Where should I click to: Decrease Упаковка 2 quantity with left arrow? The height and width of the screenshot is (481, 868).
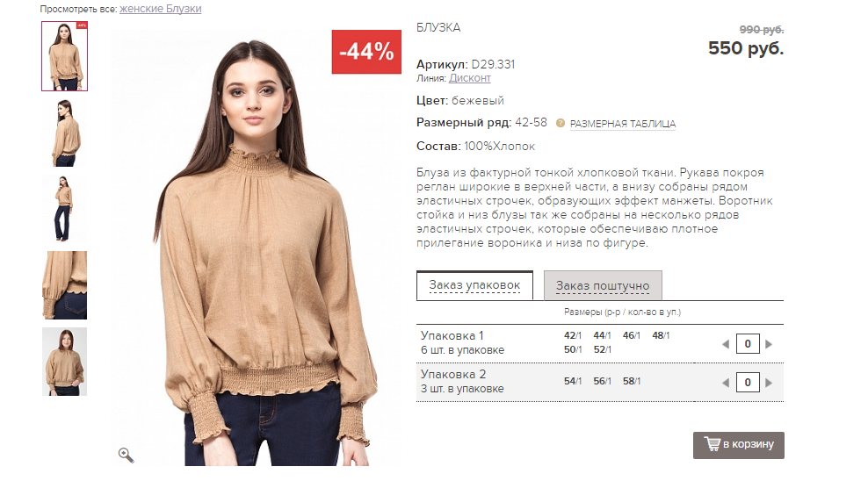coord(726,383)
